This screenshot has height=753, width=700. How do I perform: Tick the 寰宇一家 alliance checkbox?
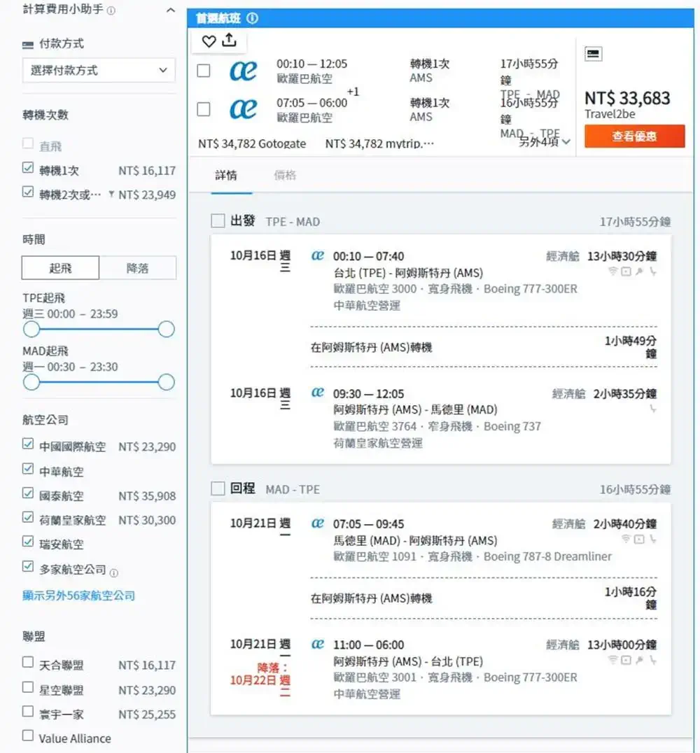click(x=28, y=711)
